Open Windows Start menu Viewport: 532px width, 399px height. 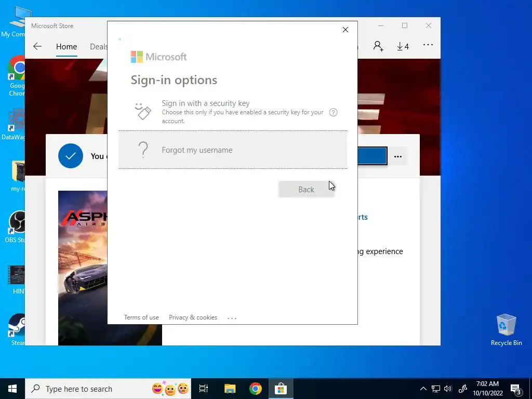[12, 389]
